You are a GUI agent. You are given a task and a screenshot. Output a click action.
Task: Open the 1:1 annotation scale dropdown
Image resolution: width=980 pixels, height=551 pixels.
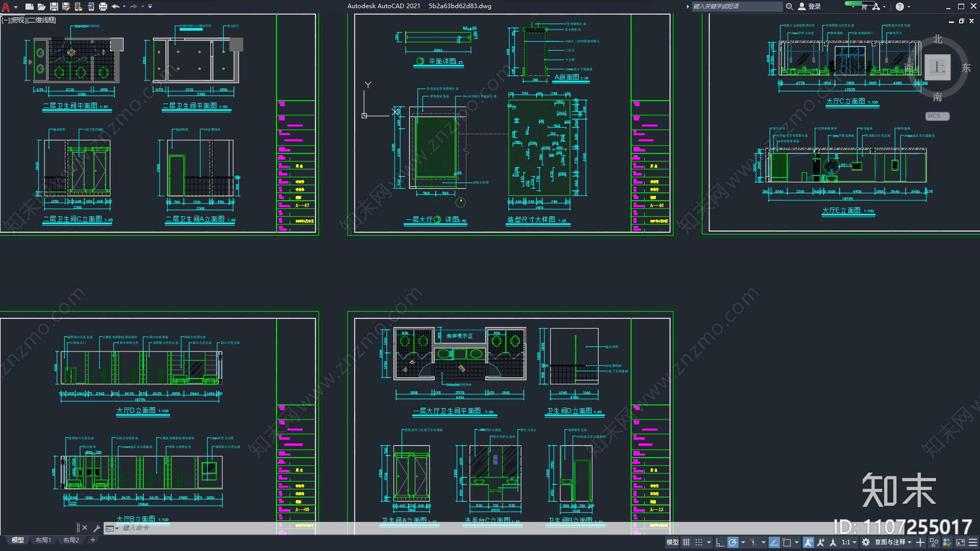849,542
